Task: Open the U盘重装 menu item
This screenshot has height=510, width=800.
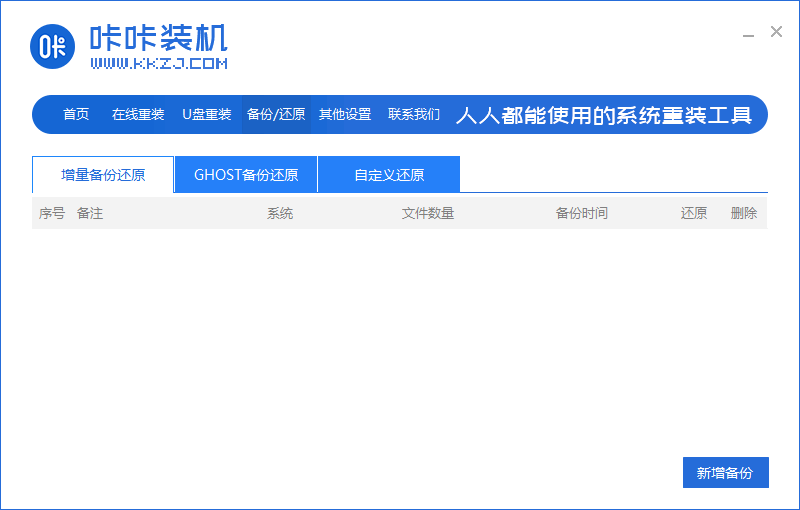Action: click(207, 114)
